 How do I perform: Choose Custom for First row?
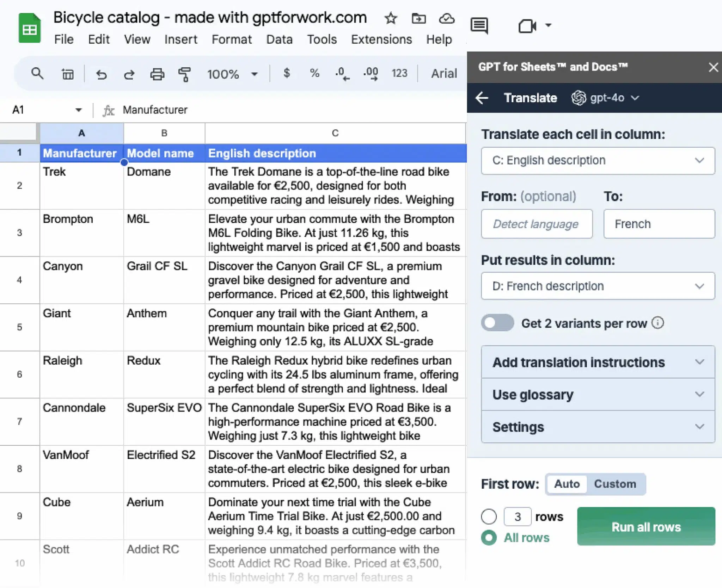pos(615,484)
